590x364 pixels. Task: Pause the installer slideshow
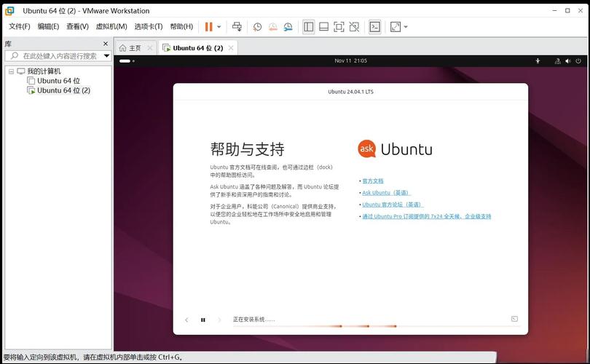(203, 320)
